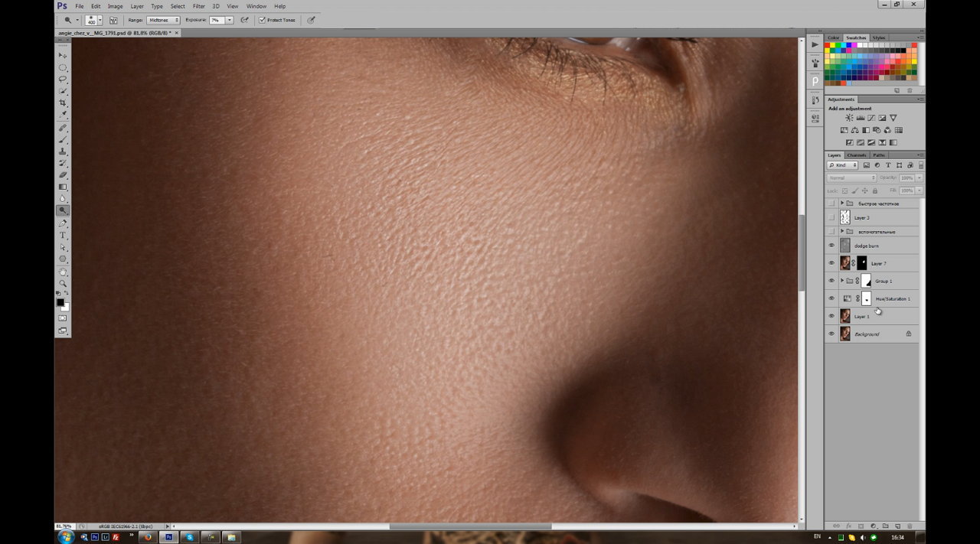The width and height of the screenshot is (980, 544).
Task: Click the Windows Start button
Action: pos(65,537)
